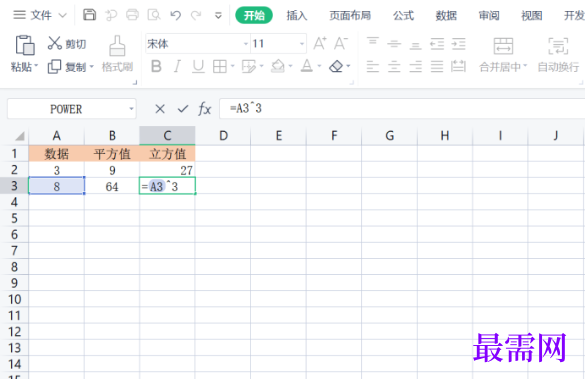Viewport: 585px width, 379px height.
Task: Open the 公式 tab
Action: [403, 15]
